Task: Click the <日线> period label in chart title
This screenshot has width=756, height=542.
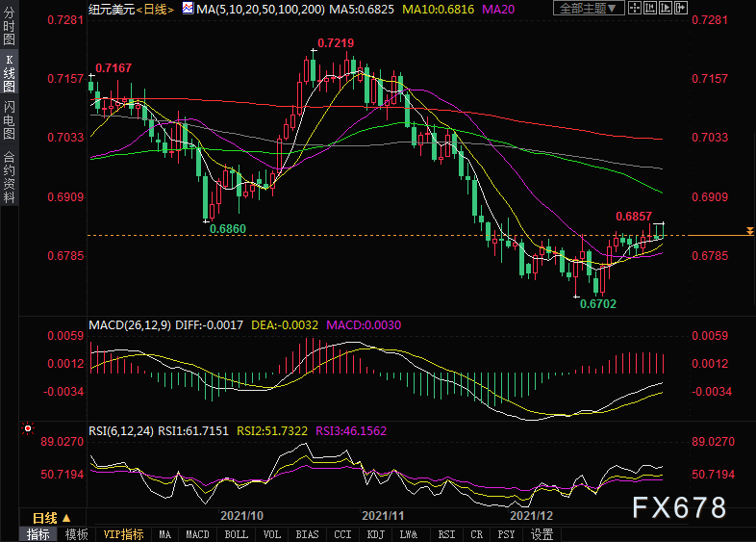Action: pos(155,10)
